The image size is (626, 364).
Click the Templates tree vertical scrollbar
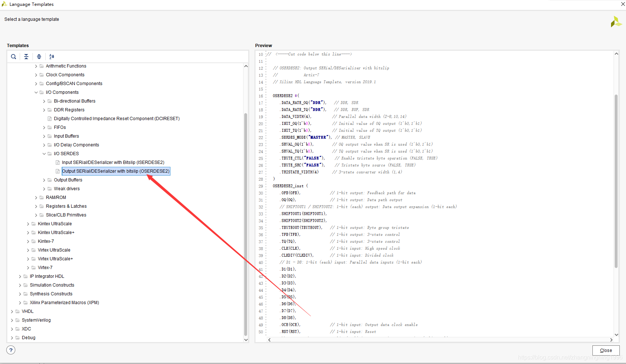coord(246,224)
